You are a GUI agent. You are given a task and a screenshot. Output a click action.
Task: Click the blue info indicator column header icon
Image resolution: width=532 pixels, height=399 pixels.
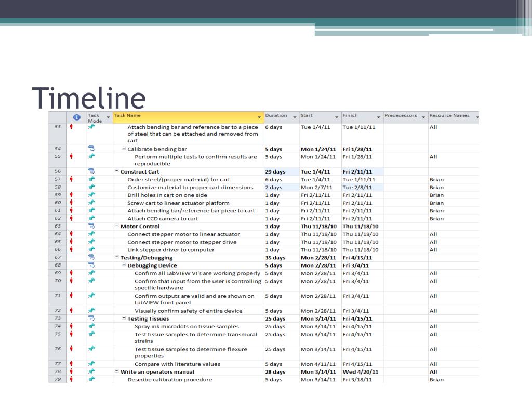(x=77, y=117)
